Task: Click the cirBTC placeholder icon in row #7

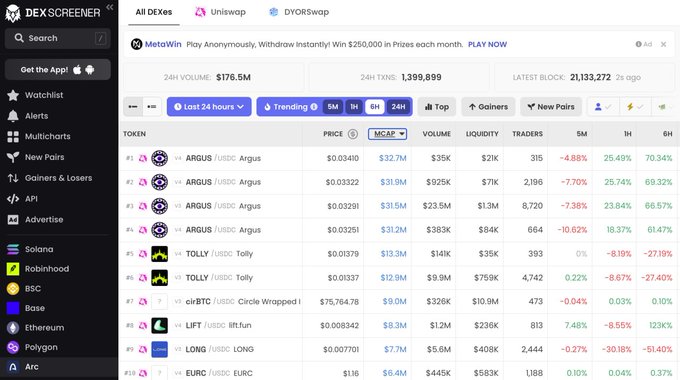Action: [160, 301]
